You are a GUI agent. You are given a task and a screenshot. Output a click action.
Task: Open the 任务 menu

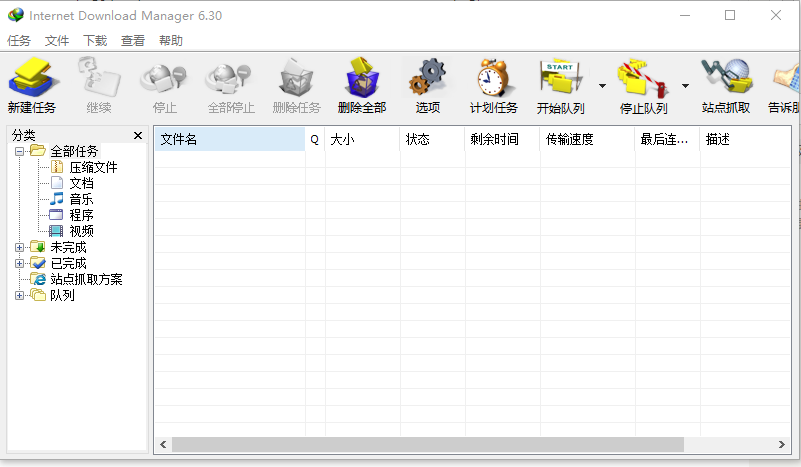click(19, 40)
